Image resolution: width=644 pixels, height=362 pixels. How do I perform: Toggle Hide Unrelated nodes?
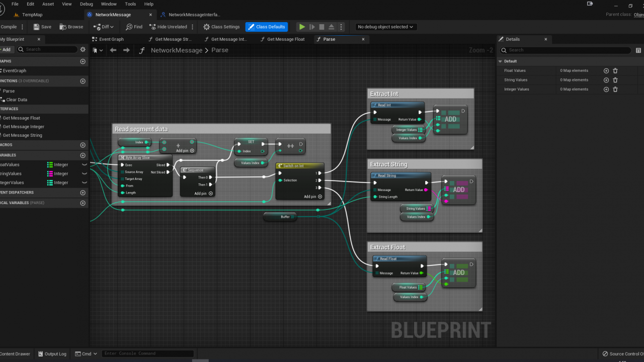pyautogui.click(x=168, y=27)
